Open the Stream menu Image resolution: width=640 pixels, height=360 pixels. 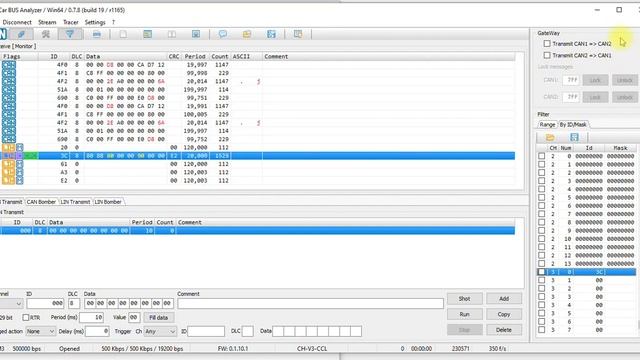(47, 22)
